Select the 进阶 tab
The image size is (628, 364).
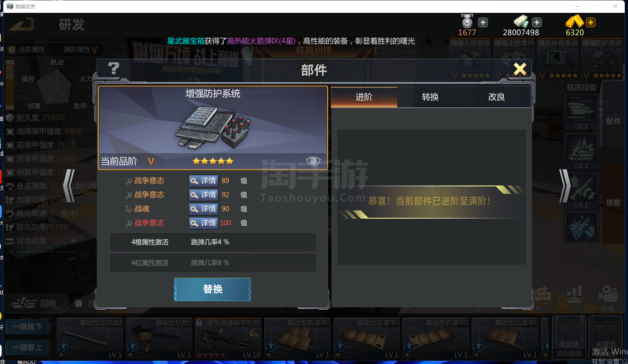click(x=364, y=97)
